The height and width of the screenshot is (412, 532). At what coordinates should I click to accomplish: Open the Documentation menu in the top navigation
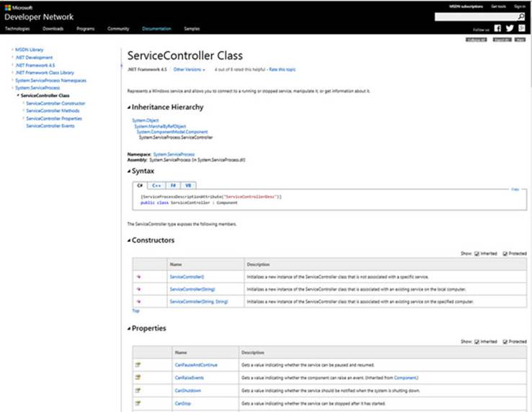[x=156, y=29]
